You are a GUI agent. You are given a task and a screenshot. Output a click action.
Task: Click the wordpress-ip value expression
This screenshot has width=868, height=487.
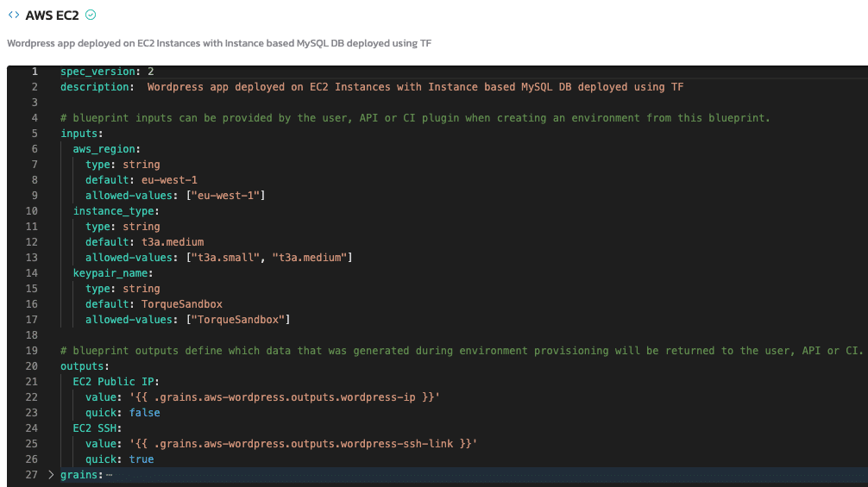pyautogui.click(x=285, y=396)
